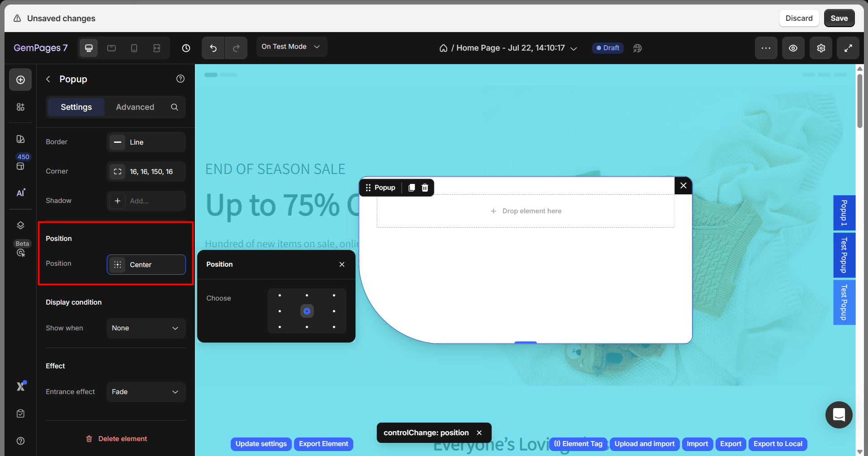The width and height of the screenshot is (868, 456).
Task: Choose the top-left position dot
Action: 280,295
